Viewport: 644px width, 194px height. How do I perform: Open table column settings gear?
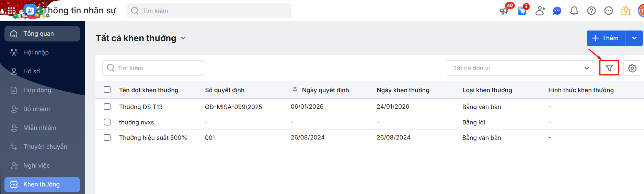tap(632, 68)
